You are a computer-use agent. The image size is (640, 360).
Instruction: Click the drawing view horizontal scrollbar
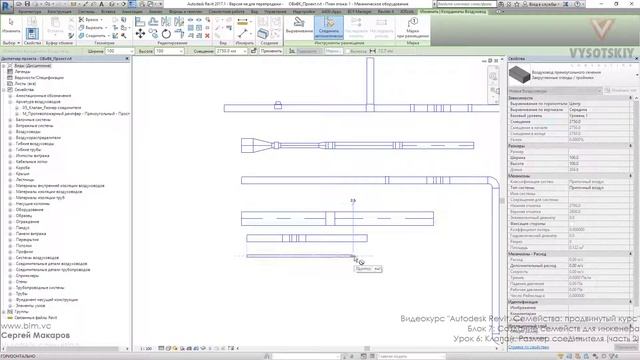367,349
